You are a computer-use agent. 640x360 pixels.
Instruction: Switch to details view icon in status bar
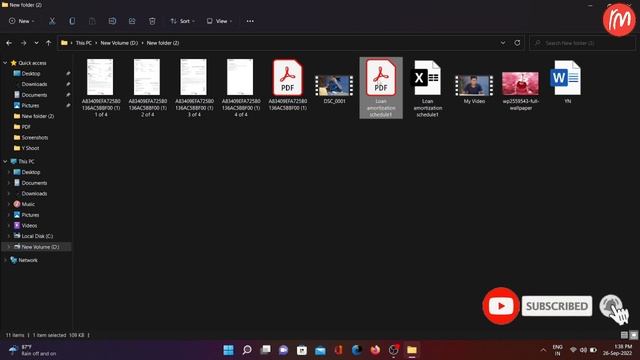(x=624, y=335)
